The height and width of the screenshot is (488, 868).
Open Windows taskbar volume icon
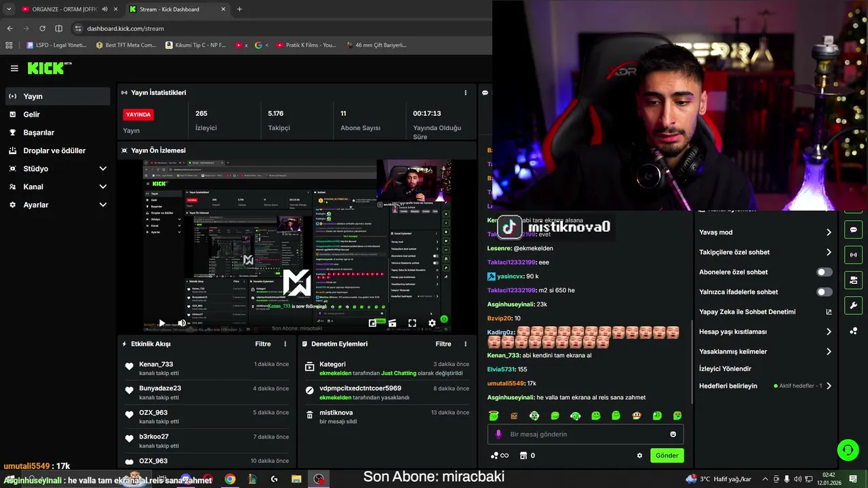pyautogui.click(x=797, y=479)
